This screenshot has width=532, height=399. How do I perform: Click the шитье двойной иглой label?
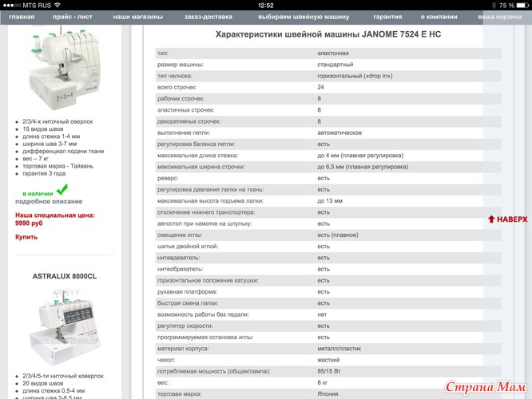[x=188, y=247]
